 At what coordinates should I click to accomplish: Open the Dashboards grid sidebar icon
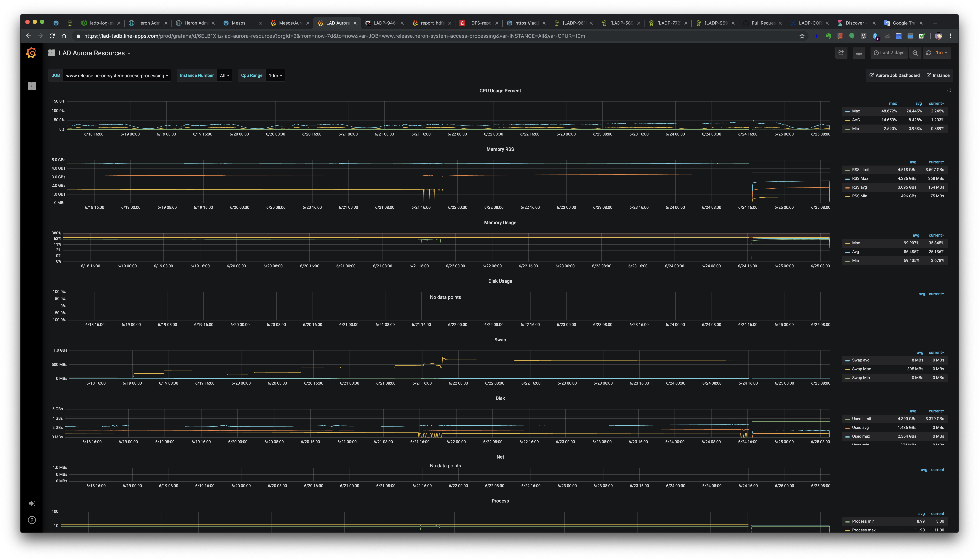pyautogui.click(x=32, y=86)
